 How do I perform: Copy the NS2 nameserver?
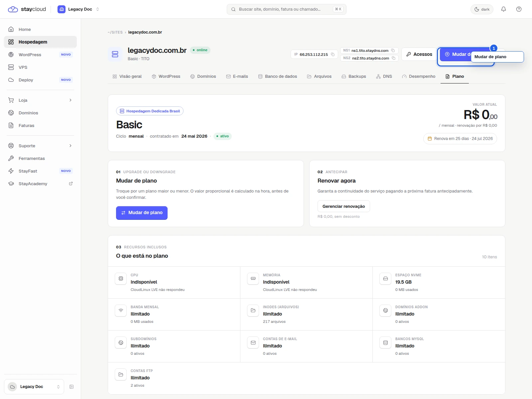click(393, 58)
